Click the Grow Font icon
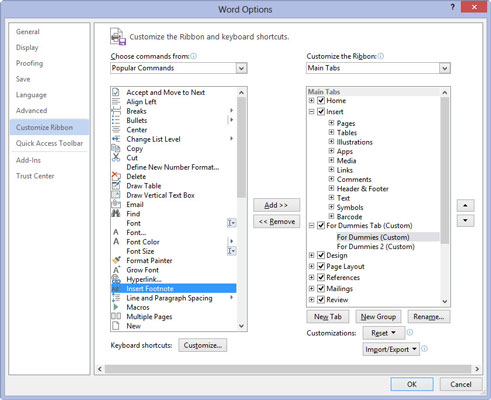Viewport: 491px width, 400px height. click(116, 270)
